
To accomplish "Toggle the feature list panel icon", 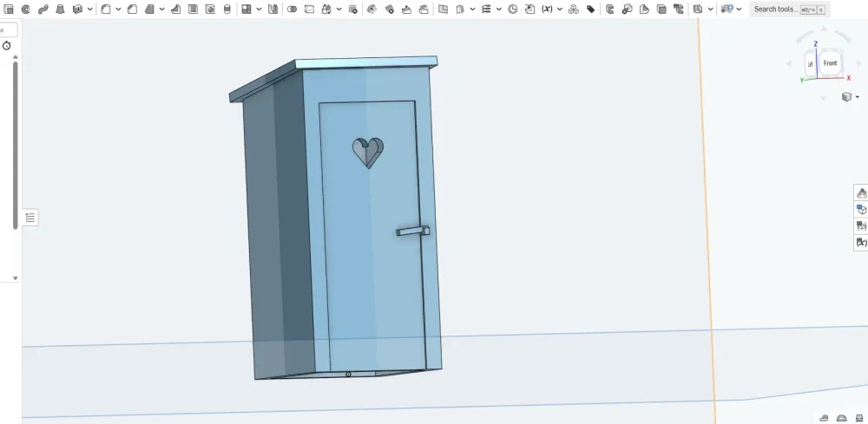I will (30, 218).
